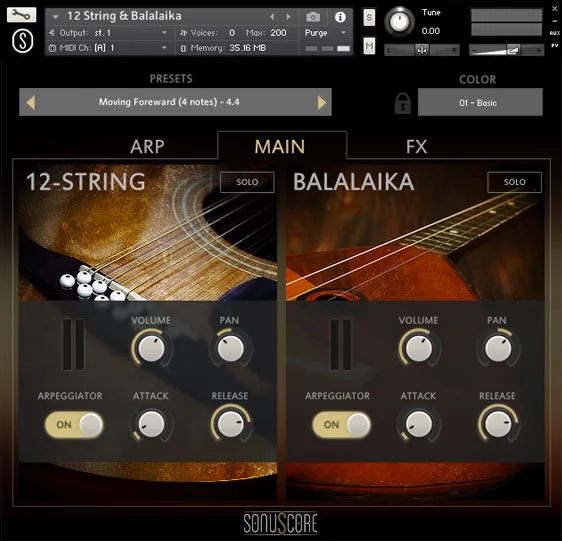This screenshot has height=541, width=562.
Task: Switch to the FX tab
Action: tap(416, 147)
